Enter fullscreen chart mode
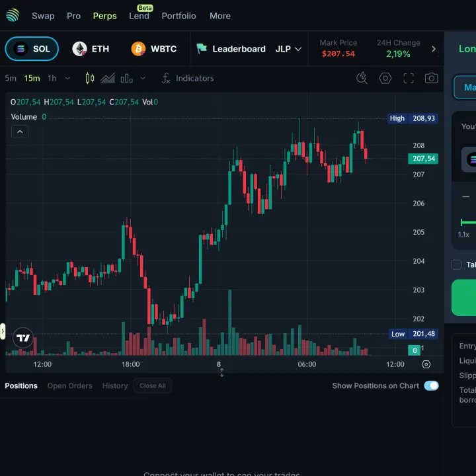 [409, 78]
